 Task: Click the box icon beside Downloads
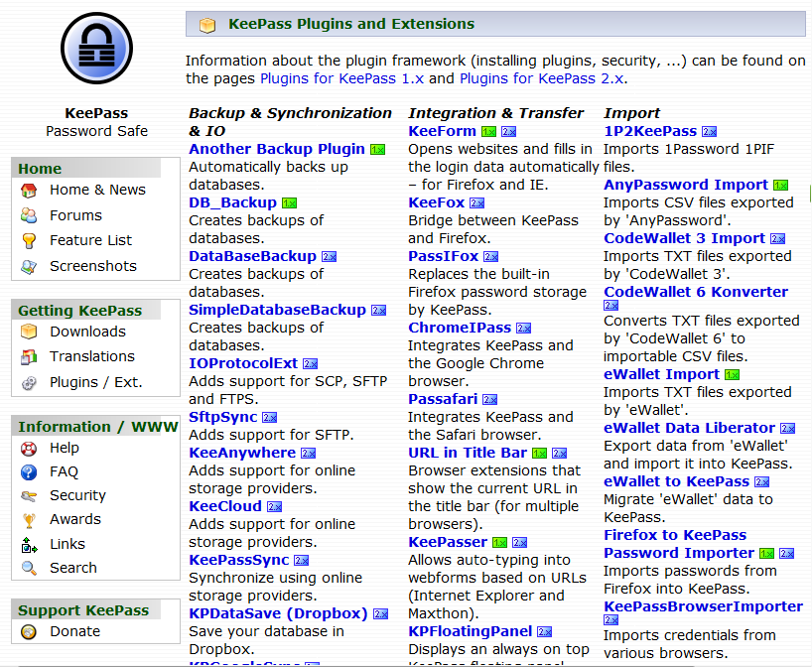(x=29, y=332)
